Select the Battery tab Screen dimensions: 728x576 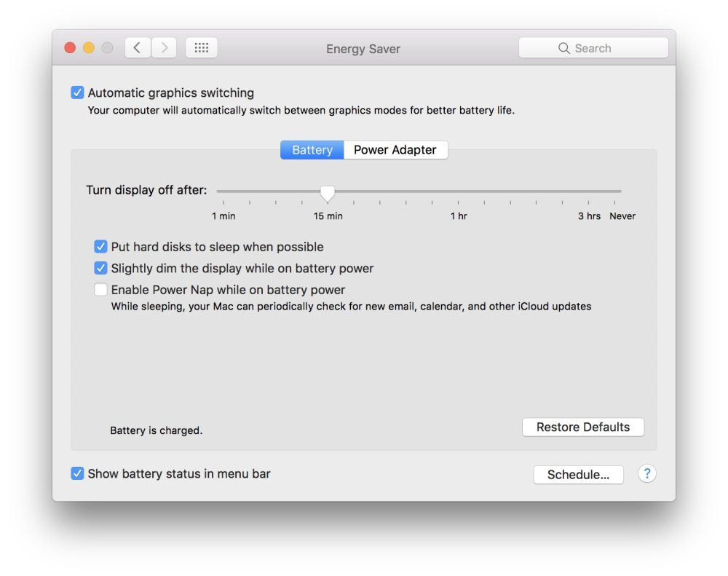coord(312,150)
